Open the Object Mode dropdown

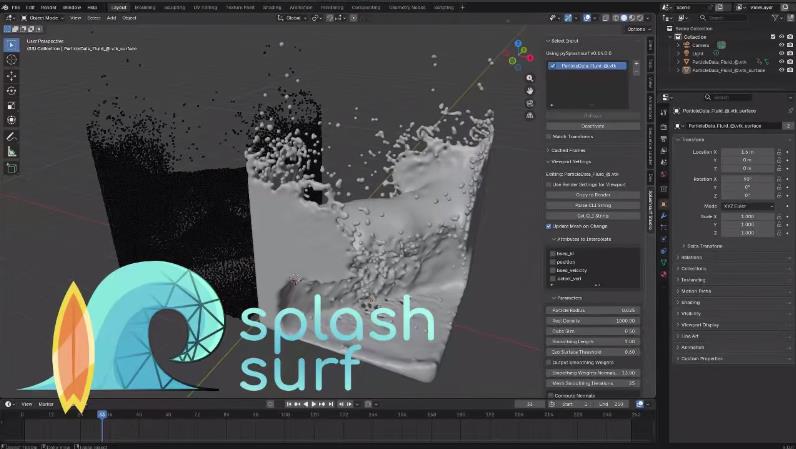tap(42, 18)
